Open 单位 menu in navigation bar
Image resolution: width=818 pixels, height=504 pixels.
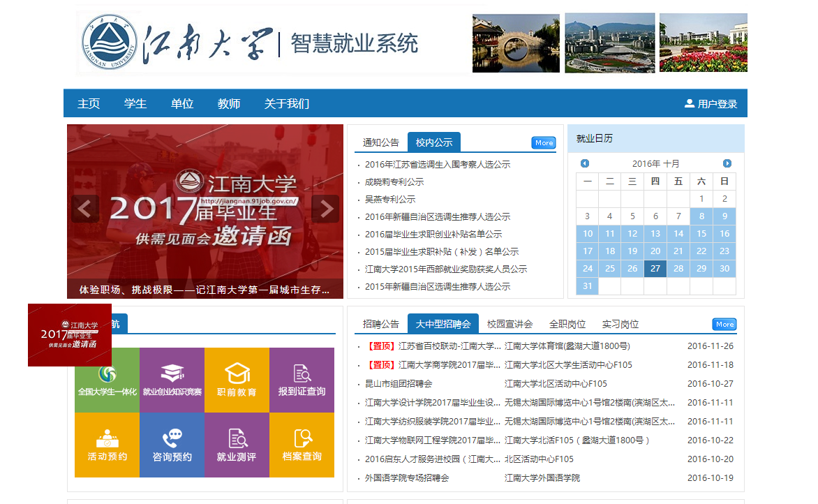click(182, 103)
